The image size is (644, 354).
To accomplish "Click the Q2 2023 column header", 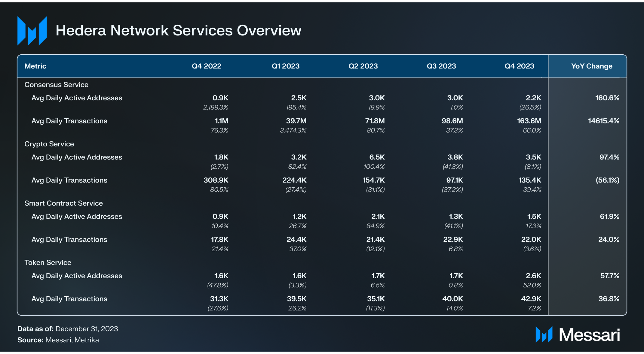I will pos(363,66).
